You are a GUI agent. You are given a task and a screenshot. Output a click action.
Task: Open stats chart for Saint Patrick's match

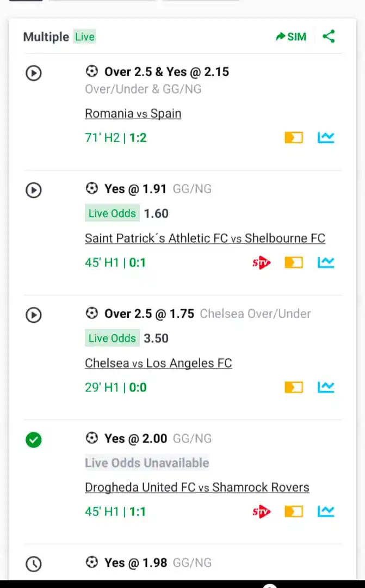click(326, 262)
